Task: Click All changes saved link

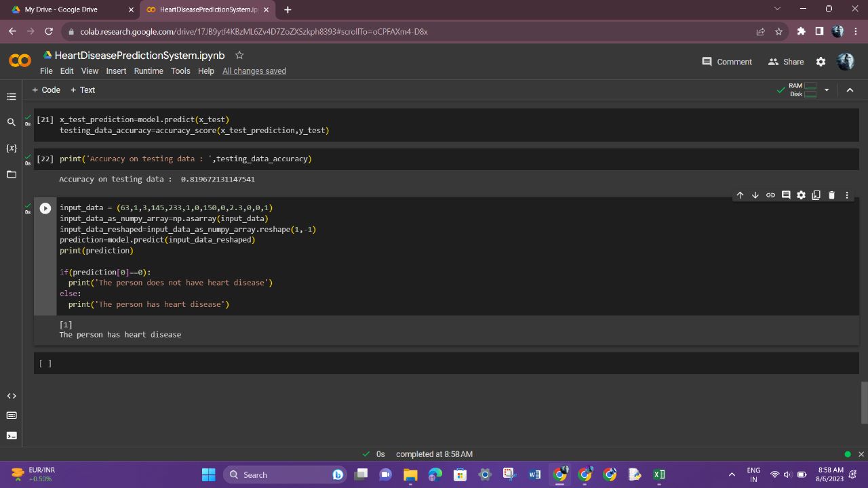Action: click(x=254, y=71)
